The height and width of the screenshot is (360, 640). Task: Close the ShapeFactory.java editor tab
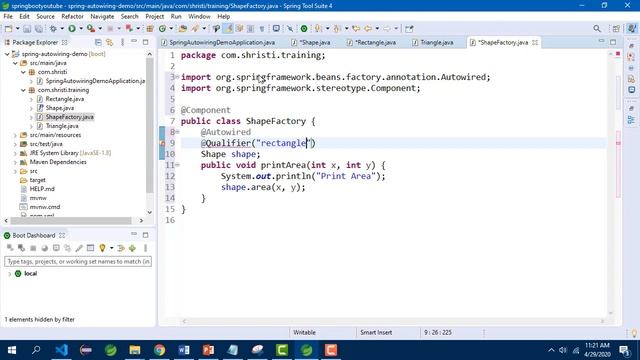coord(535,42)
